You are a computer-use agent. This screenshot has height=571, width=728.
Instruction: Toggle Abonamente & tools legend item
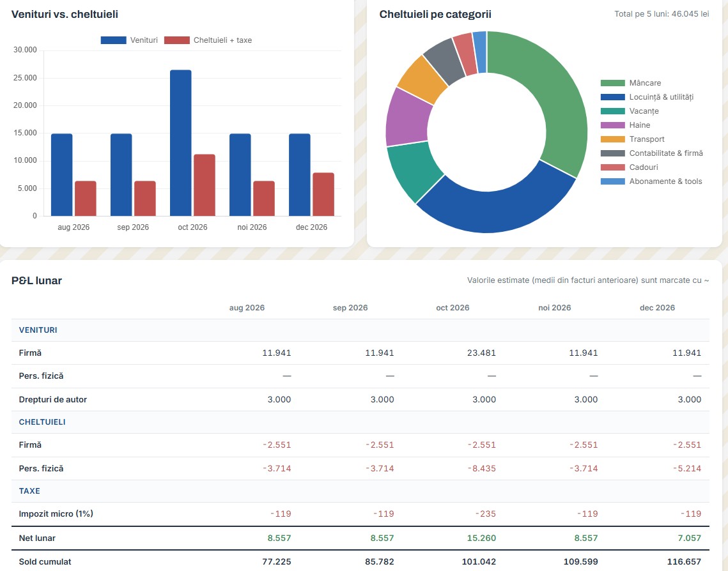[651, 181]
